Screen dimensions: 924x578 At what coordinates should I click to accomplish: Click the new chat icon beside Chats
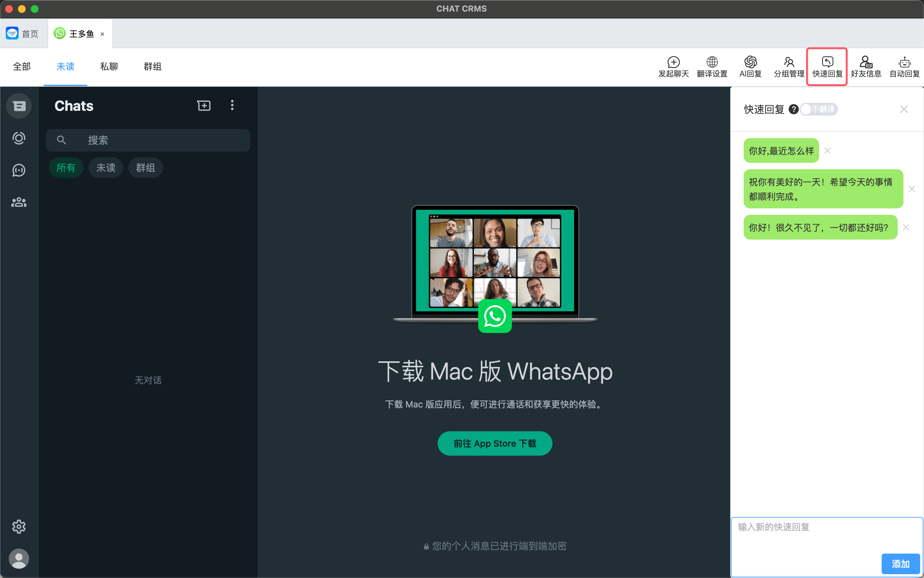[x=204, y=106]
